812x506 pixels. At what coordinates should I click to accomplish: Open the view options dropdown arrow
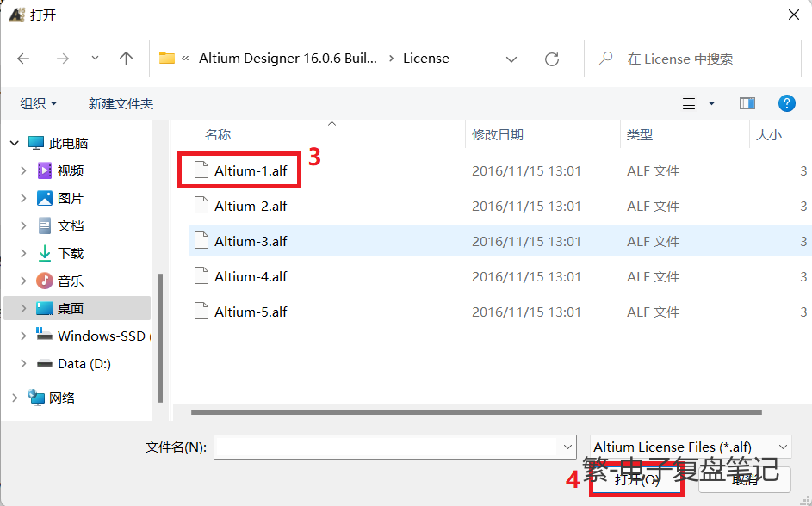pos(711,103)
